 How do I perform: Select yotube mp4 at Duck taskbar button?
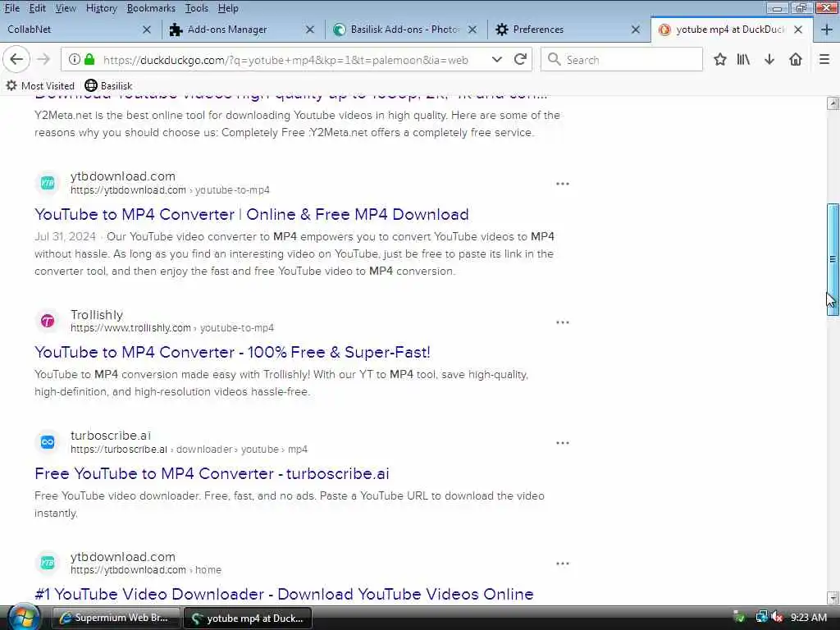(248, 619)
